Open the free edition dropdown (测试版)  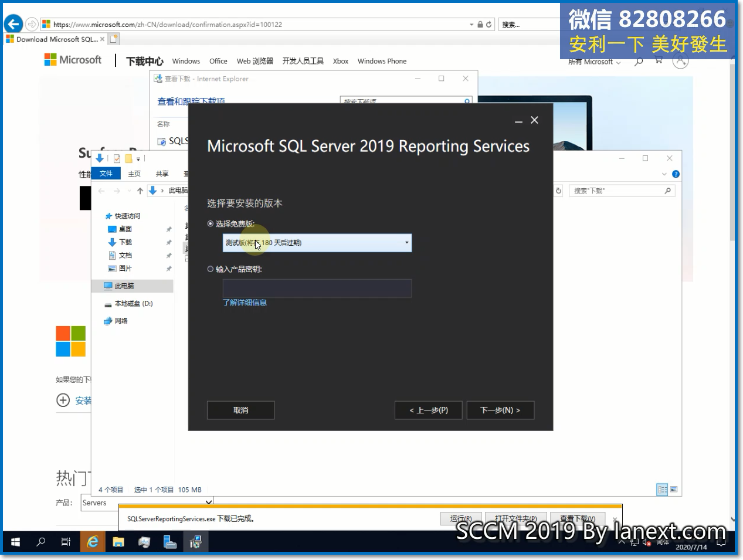point(317,243)
